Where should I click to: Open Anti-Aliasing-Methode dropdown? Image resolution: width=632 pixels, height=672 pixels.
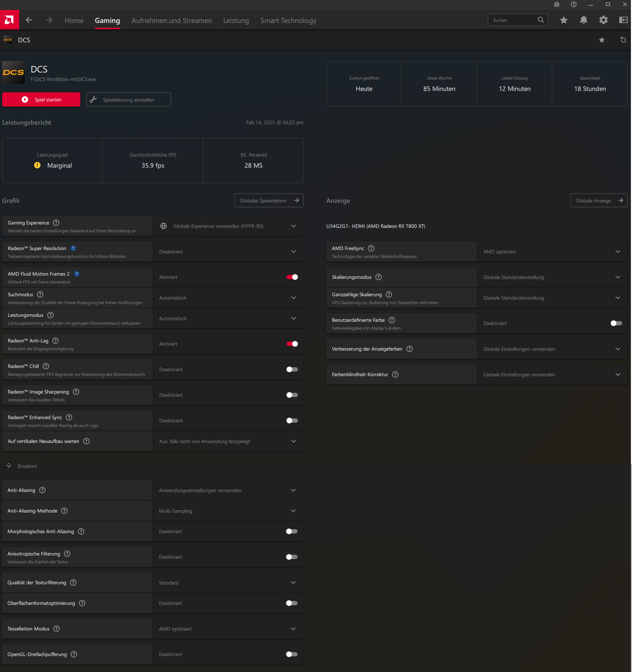point(228,511)
